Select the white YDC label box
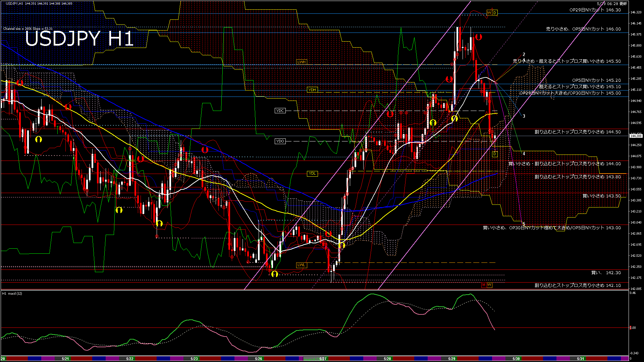The width and height of the screenshot is (644, 362). pyautogui.click(x=280, y=111)
